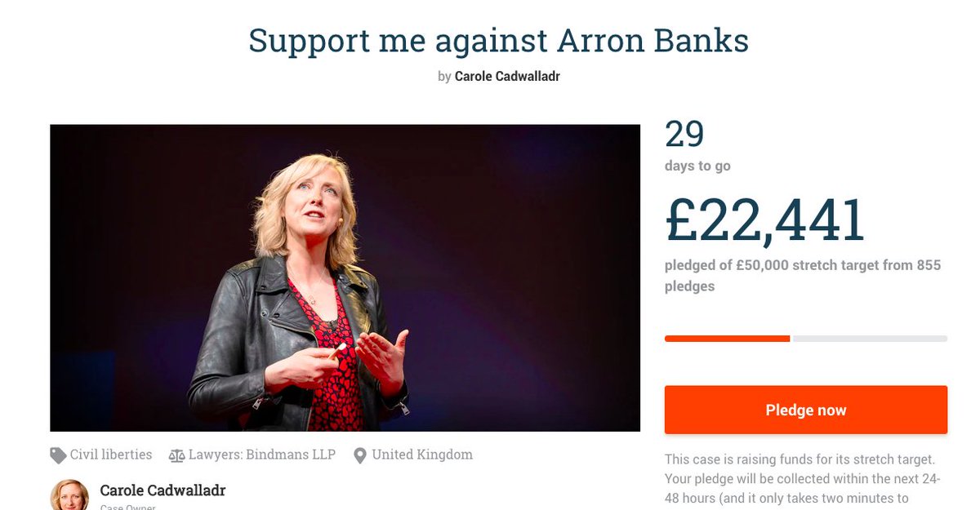This screenshot has height=510, width=980.
Task: Click the days to go label
Action: (697, 166)
